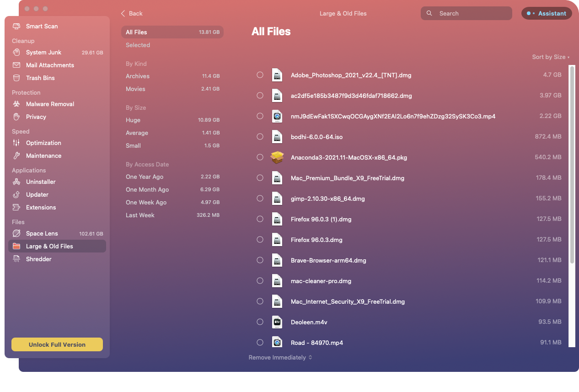The image size is (579, 392).
Task: Filter files accessed Last Week
Action: tap(172, 215)
